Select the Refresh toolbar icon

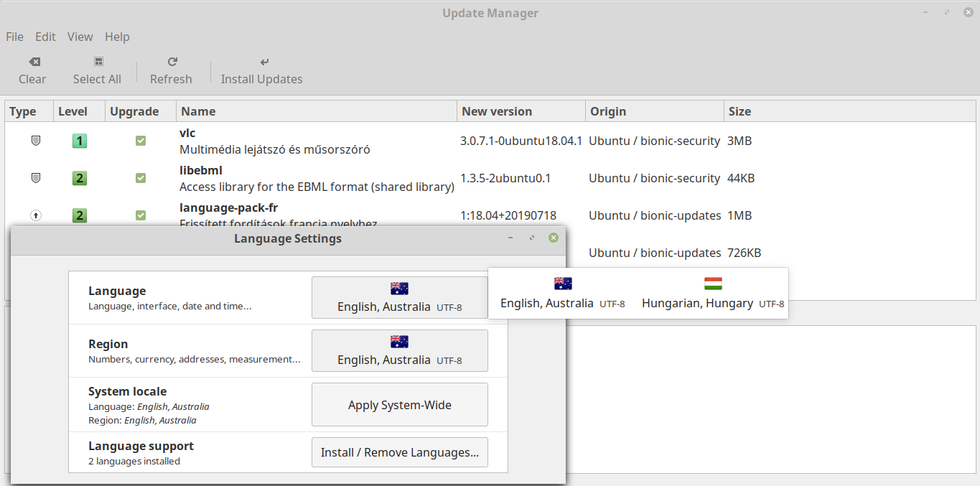pos(171,70)
